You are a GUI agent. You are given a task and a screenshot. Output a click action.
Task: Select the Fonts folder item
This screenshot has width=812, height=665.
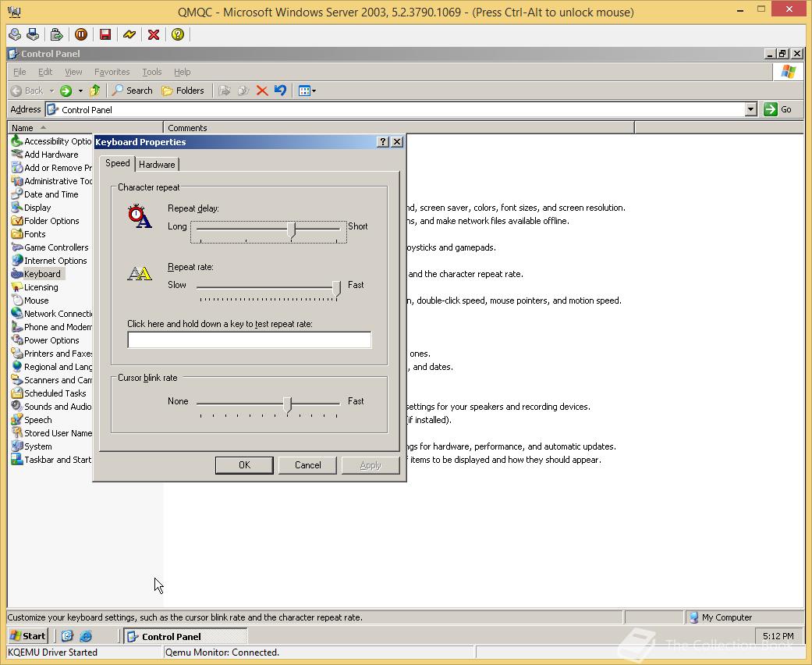point(28,233)
